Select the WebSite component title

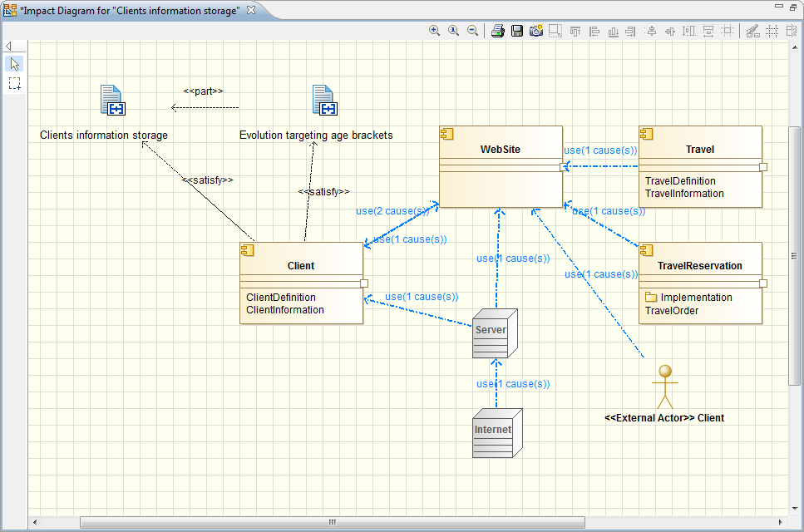click(x=501, y=150)
